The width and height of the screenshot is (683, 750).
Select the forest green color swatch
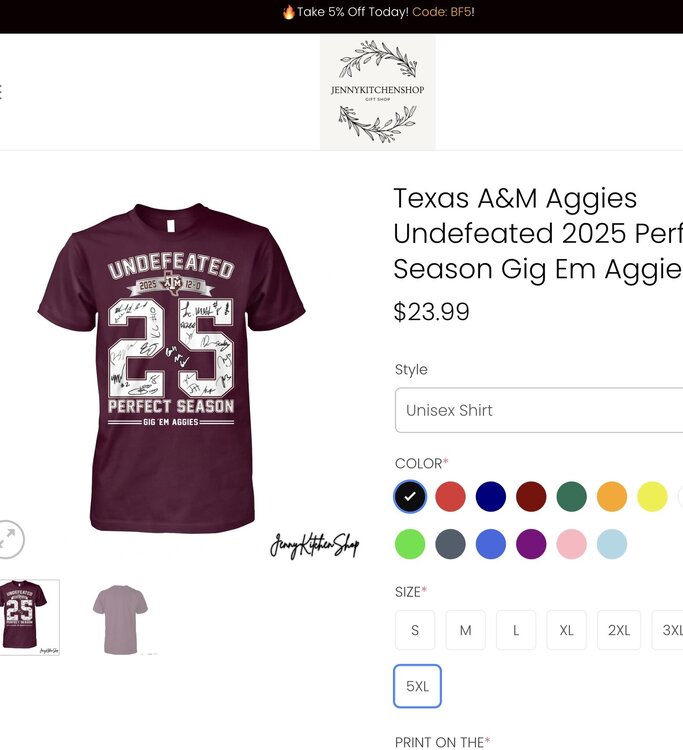pyautogui.click(x=571, y=497)
